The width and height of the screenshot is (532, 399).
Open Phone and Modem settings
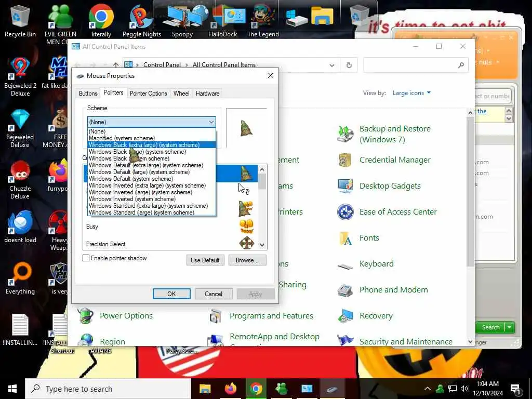(x=382, y=290)
